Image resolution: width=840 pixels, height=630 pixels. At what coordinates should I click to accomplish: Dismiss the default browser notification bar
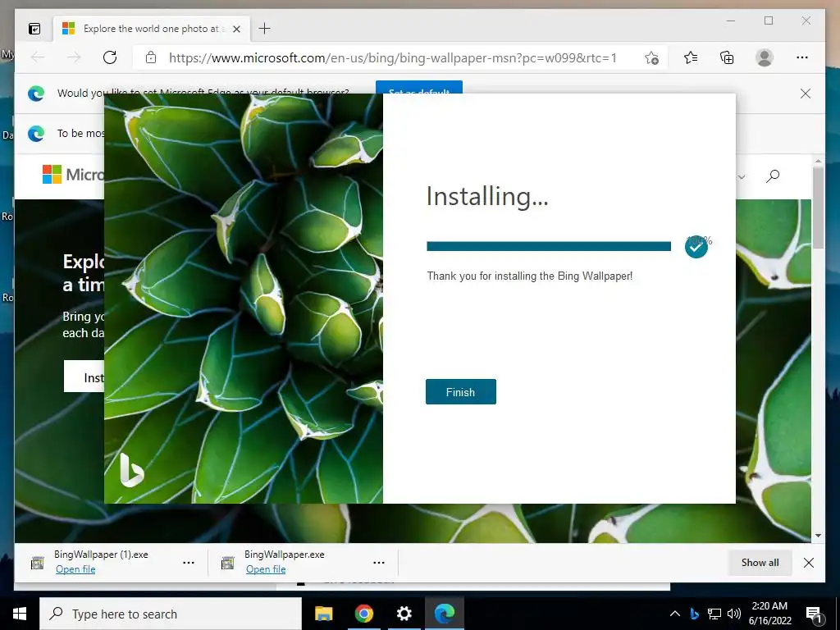tap(806, 94)
